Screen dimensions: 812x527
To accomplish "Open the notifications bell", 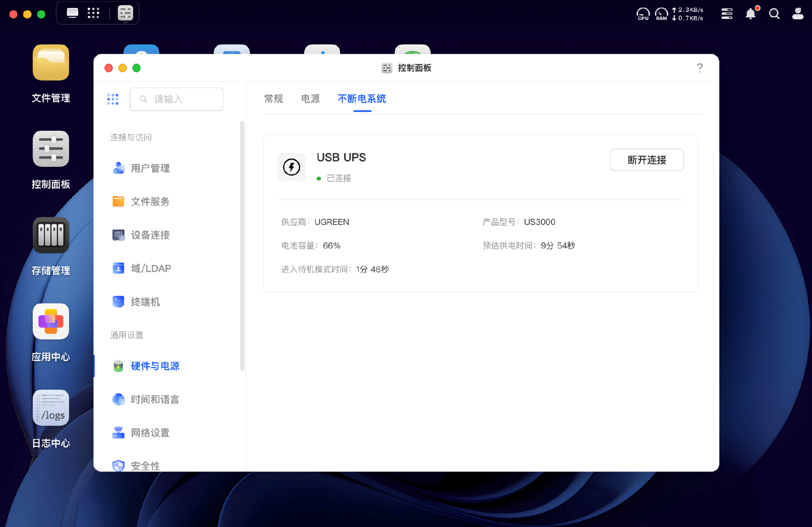I will point(751,14).
